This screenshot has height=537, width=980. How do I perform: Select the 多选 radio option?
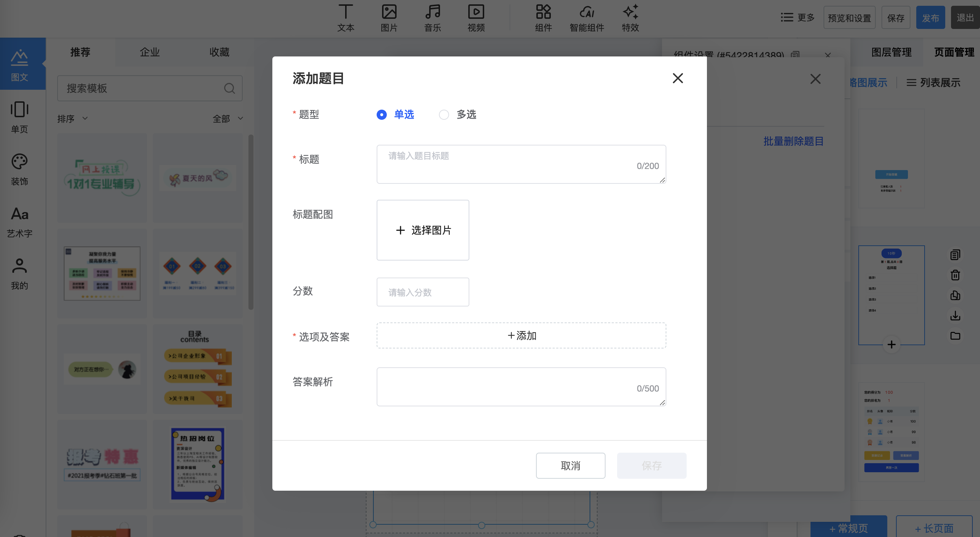(458, 114)
